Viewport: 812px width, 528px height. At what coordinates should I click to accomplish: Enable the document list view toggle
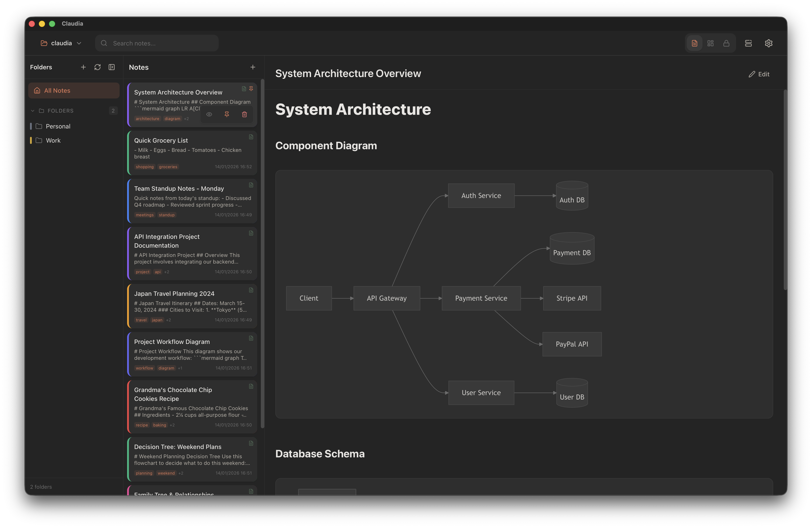tap(694, 43)
